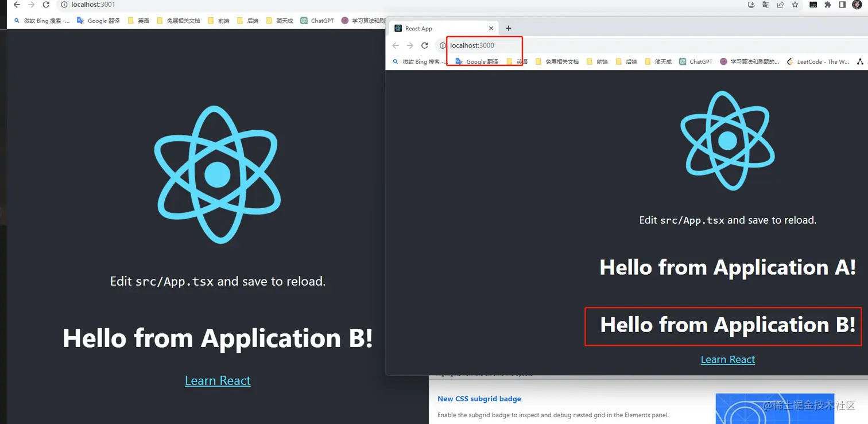
Task: Open the profile avatar in back window
Action: pos(857,5)
